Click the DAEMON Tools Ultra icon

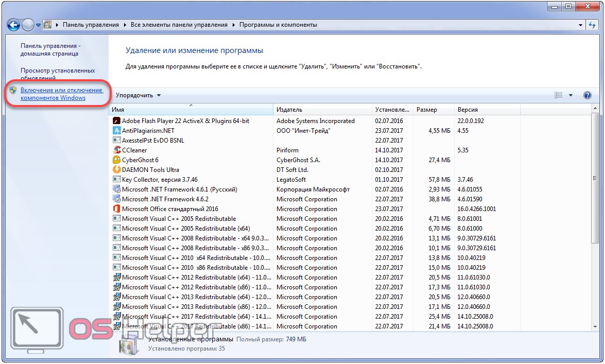click(116, 170)
